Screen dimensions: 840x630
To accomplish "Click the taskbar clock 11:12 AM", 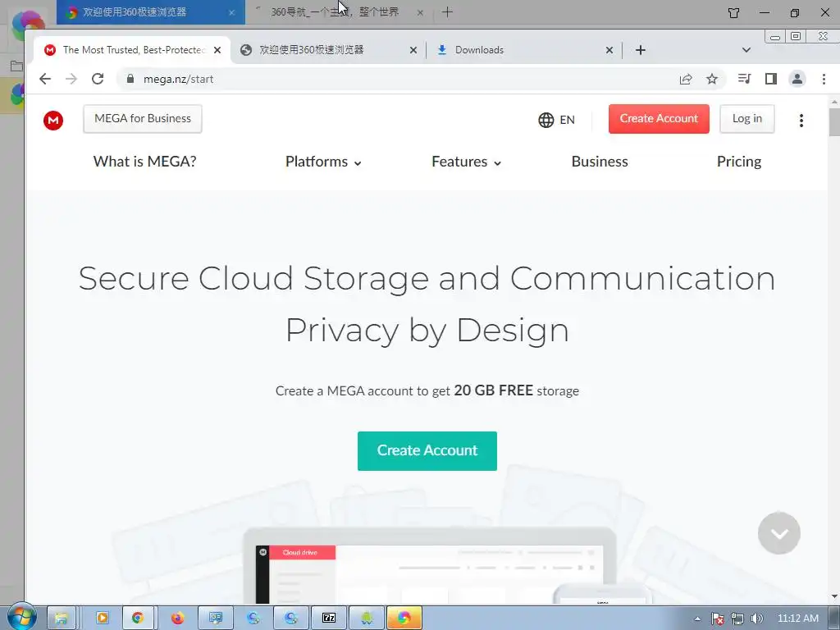I will (797, 619).
